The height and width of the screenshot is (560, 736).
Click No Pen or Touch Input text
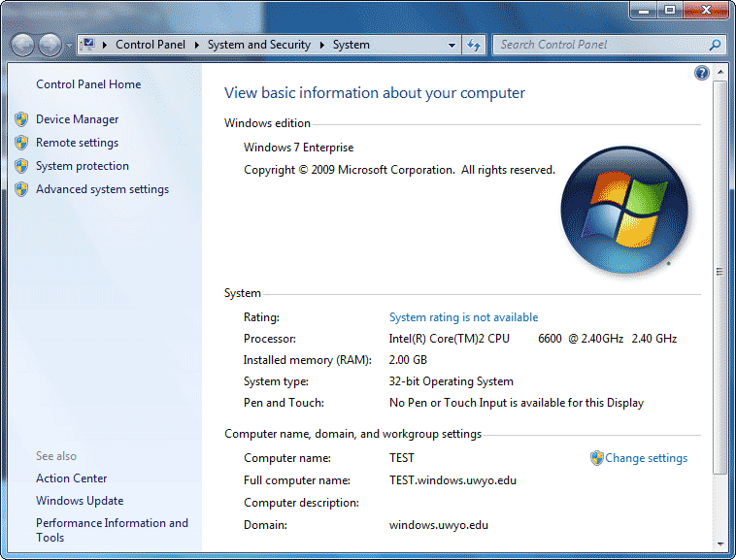point(517,403)
